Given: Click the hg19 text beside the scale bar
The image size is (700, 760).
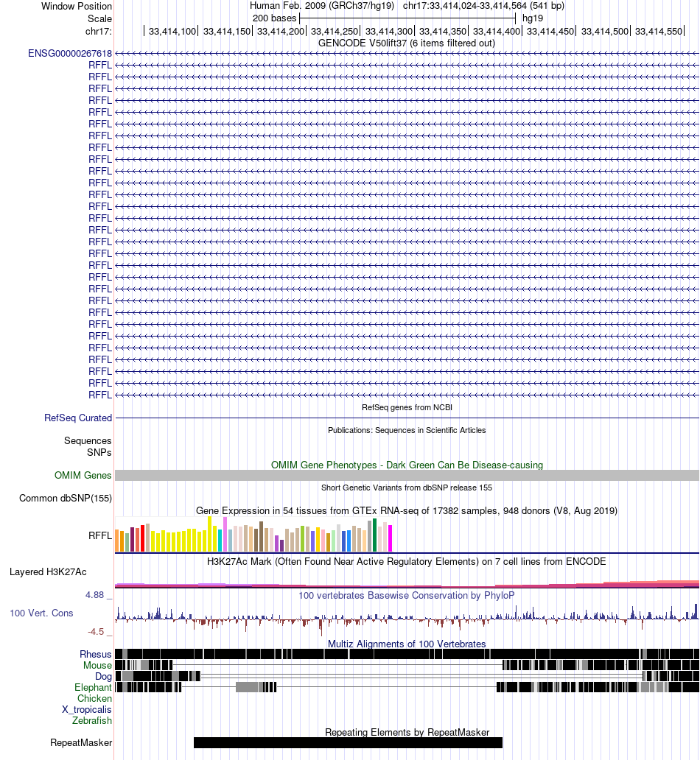Looking at the screenshot, I should click(533, 18).
